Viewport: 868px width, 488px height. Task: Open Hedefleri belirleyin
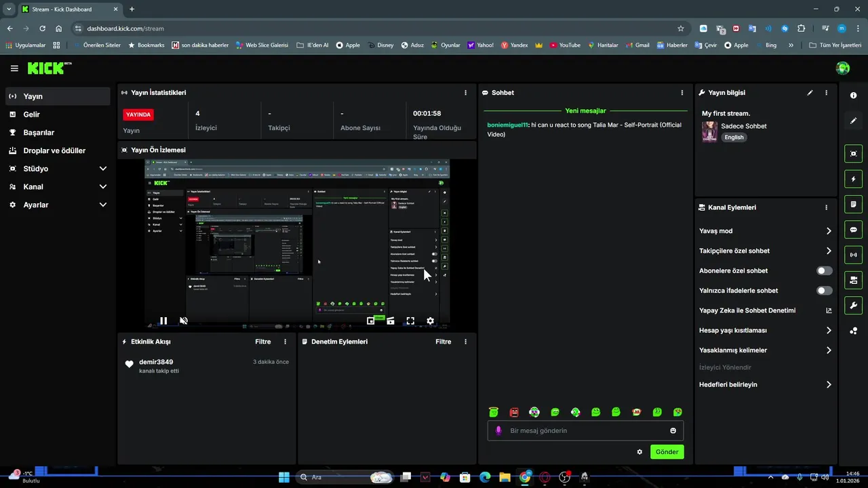(765, 384)
